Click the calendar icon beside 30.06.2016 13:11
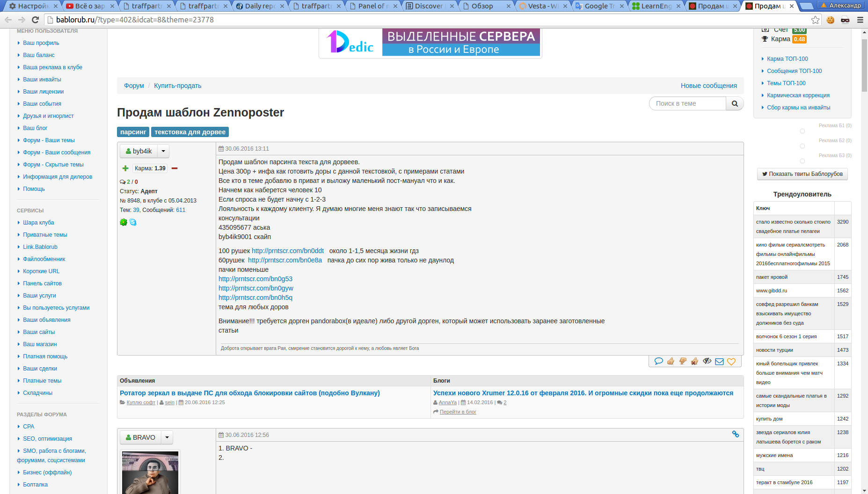This screenshot has height=494, width=868. point(221,149)
